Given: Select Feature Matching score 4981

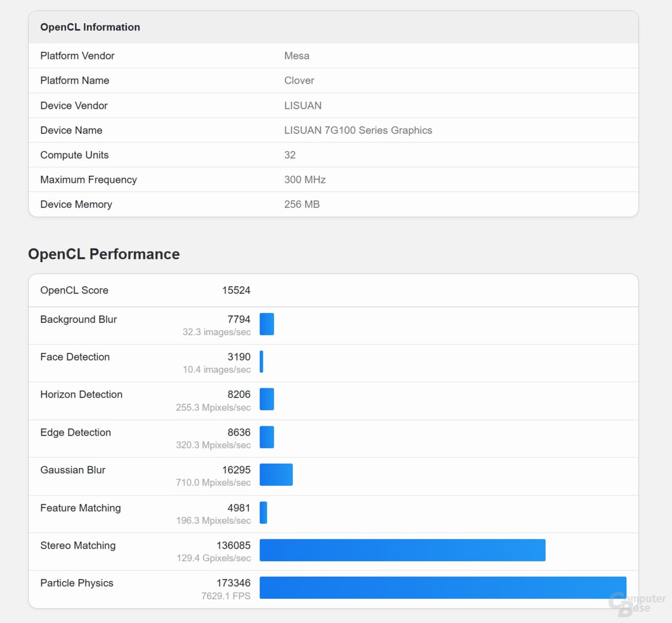Looking at the screenshot, I should 239,508.
